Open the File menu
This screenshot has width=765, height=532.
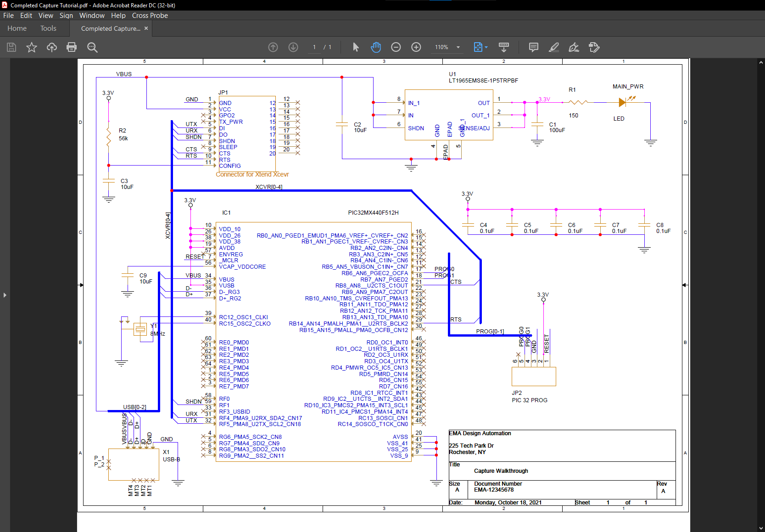8,15
